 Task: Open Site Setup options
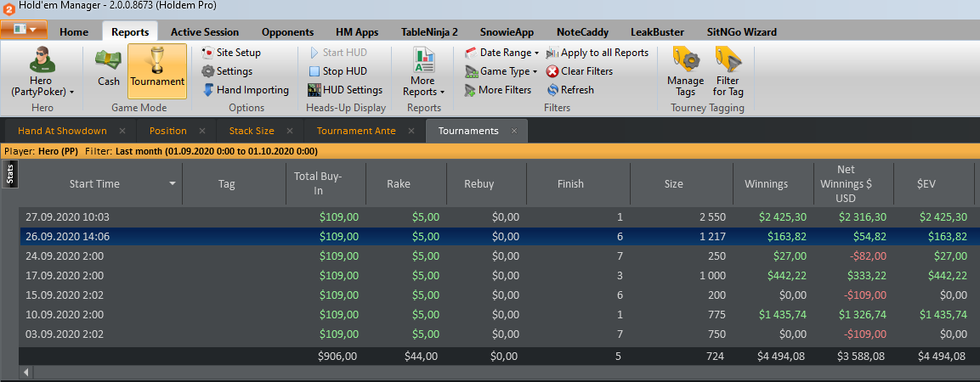[x=231, y=53]
